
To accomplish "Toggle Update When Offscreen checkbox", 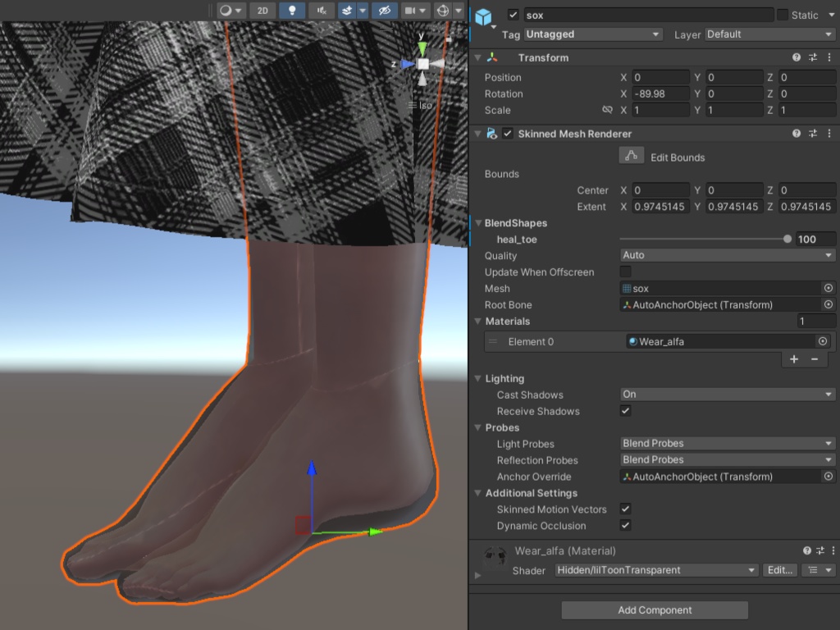I will pos(626,272).
